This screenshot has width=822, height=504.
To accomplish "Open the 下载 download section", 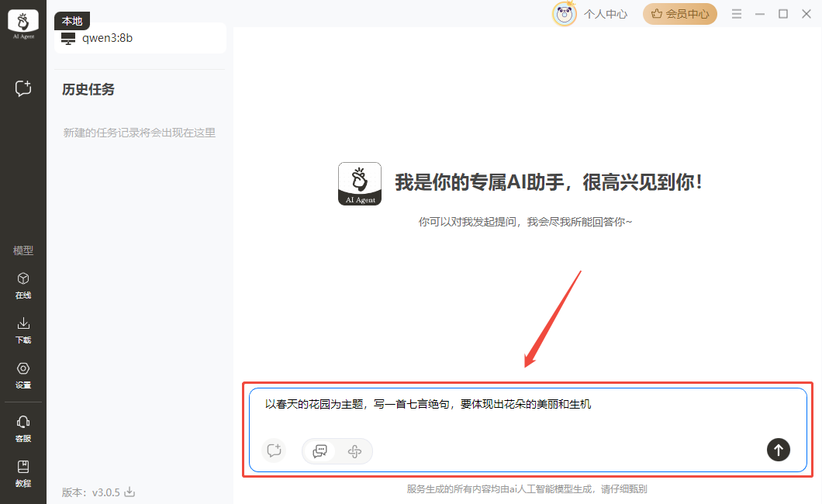I will point(23,330).
